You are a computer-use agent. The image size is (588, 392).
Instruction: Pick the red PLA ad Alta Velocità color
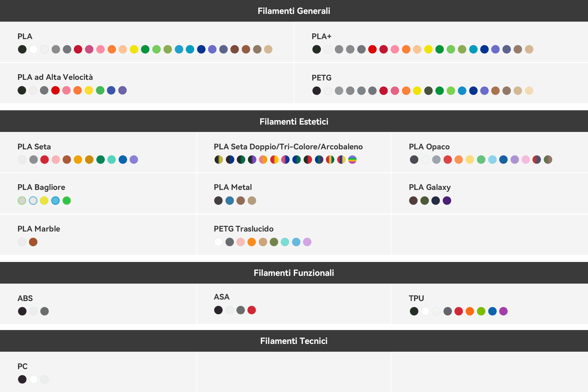[x=55, y=90]
